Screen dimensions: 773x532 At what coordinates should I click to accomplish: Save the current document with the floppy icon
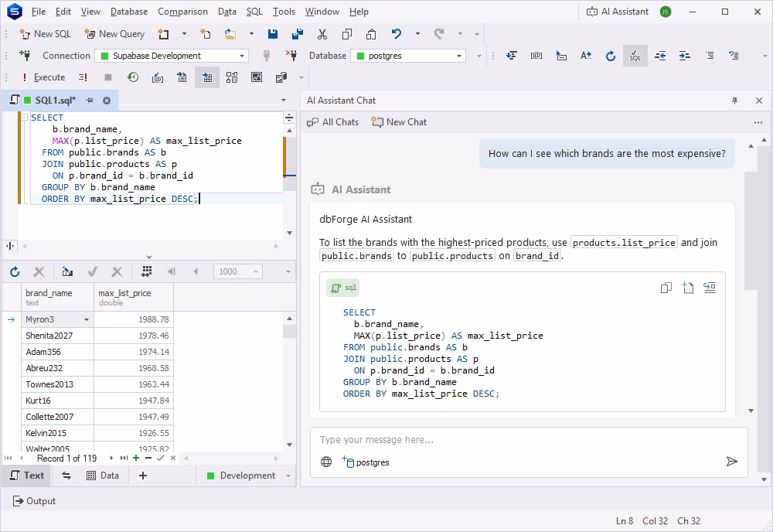[272, 34]
